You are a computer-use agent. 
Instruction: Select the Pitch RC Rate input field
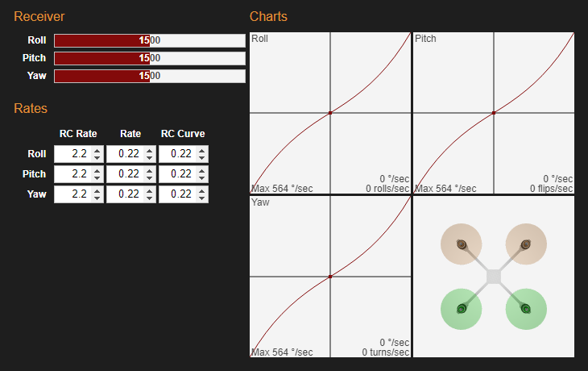(72, 173)
